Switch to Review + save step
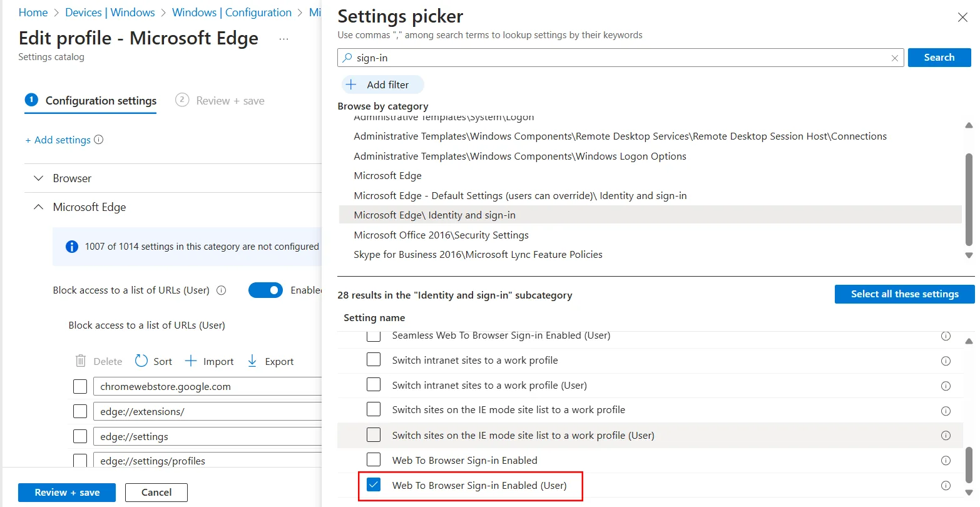 (x=220, y=100)
